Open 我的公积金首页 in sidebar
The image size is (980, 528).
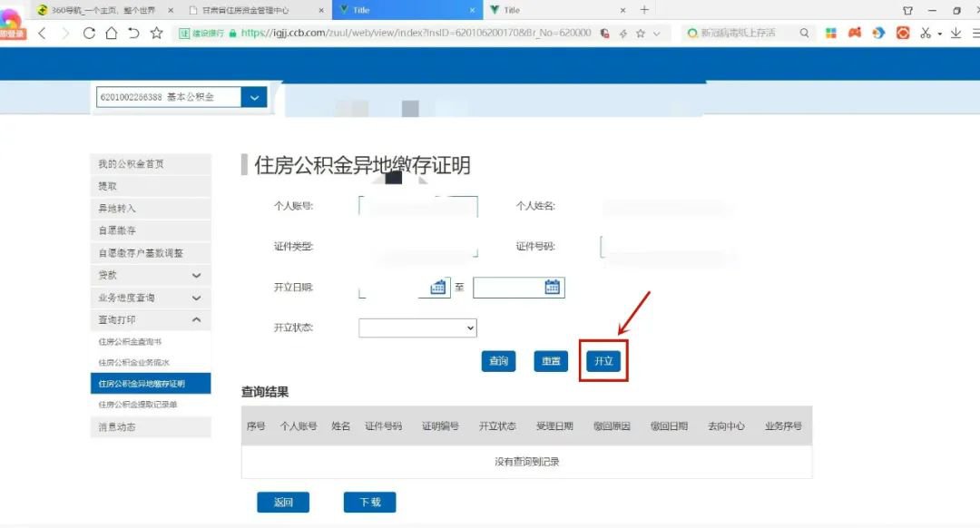tap(151, 163)
